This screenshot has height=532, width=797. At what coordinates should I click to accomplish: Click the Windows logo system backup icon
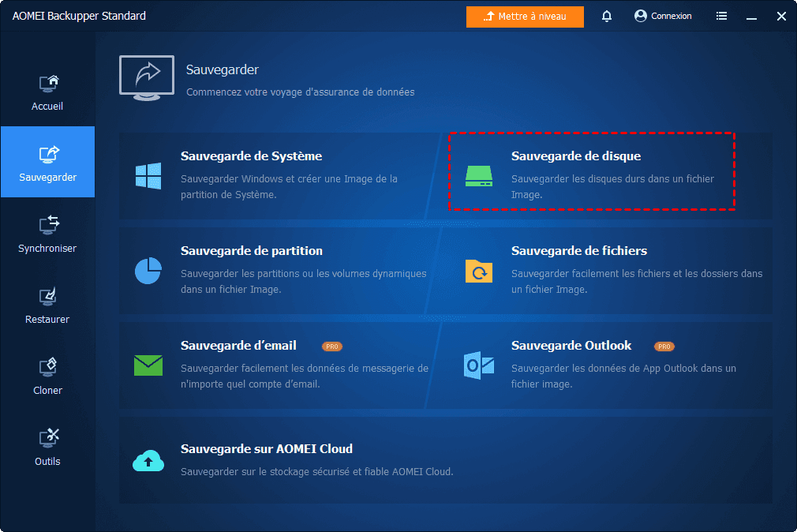coord(148,176)
